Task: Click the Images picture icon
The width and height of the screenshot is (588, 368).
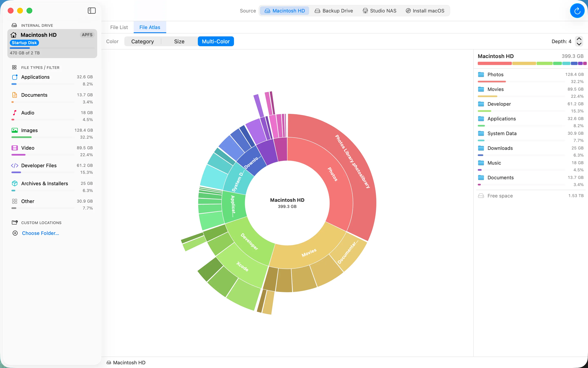Action: 14,130
